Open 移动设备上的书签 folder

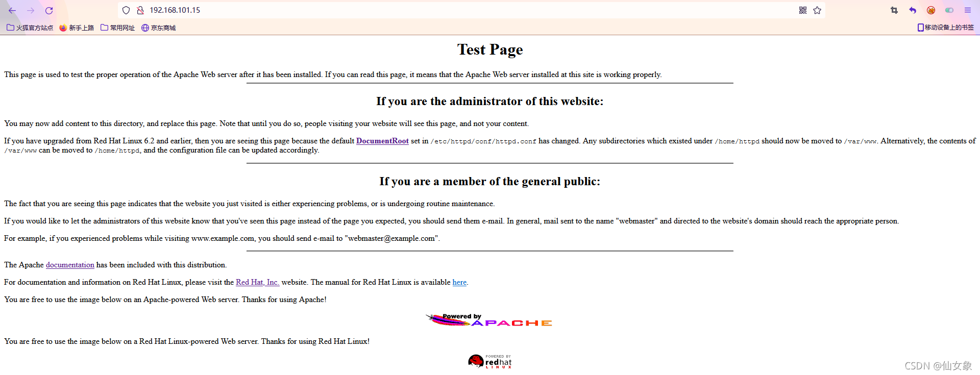pyautogui.click(x=946, y=28)
